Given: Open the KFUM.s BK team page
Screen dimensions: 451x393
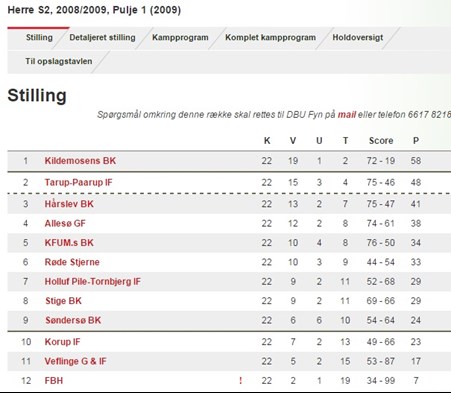Looking at the screenshot, I should point(69,242).
